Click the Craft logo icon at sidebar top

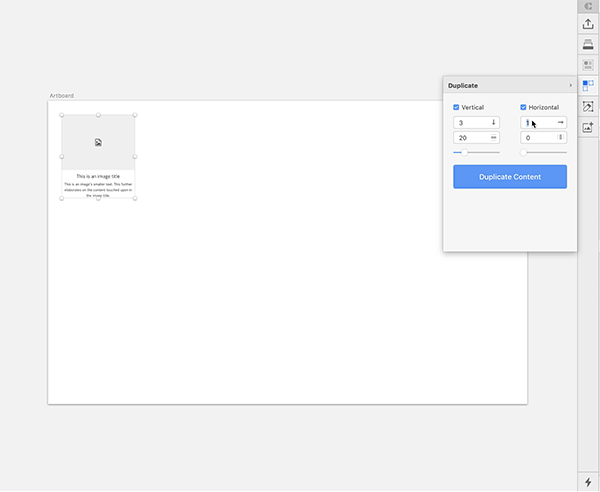[x=588, y=6]
